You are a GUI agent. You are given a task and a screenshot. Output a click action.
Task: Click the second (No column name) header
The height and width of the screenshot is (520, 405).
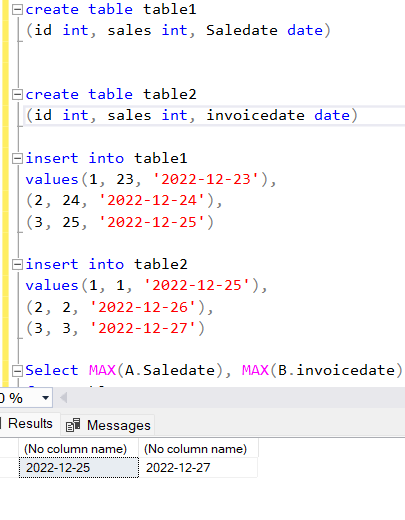(x=195, y=449)
